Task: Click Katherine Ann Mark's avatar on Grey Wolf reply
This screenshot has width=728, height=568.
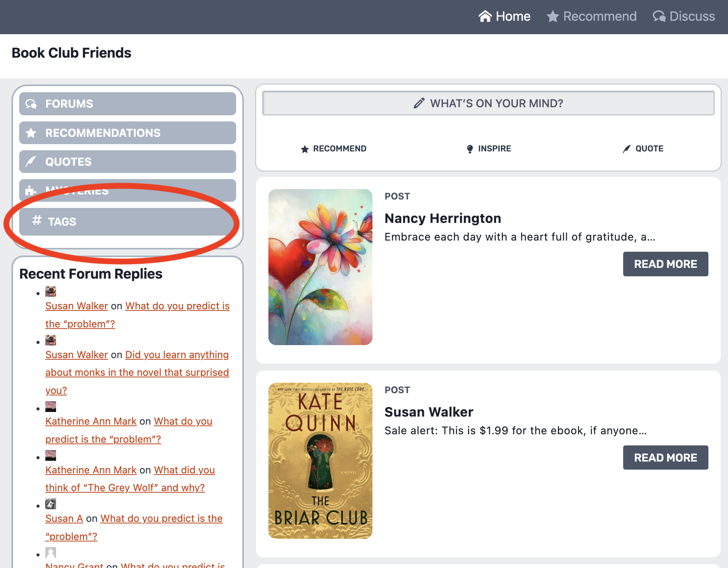Action: (x=51, y=455)
